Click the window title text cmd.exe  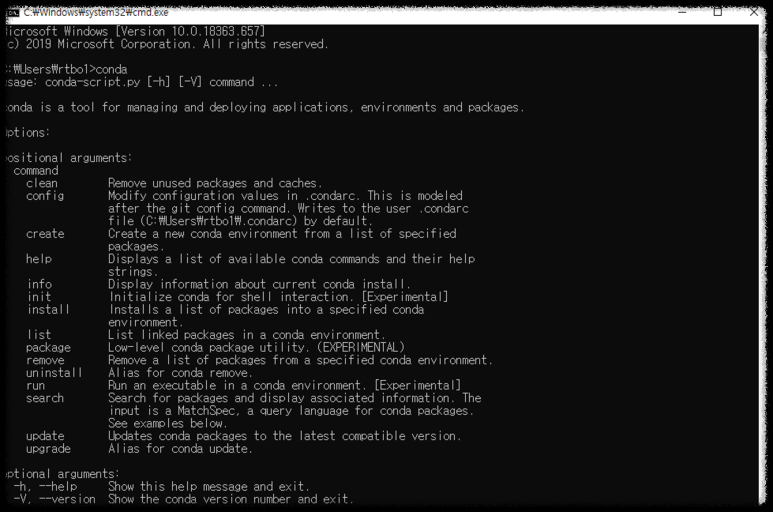coord(96,12)
